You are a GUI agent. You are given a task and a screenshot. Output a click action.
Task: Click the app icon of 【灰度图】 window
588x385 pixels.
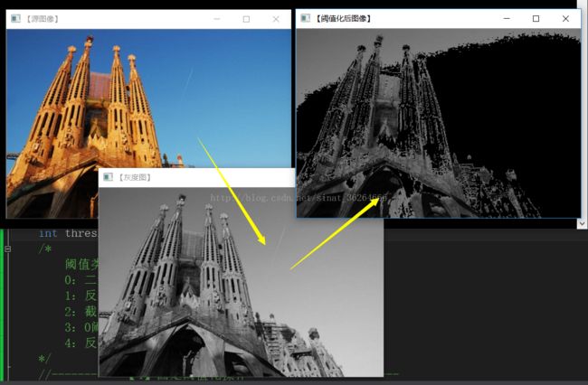pyautogui.click(x=108, y=177)
